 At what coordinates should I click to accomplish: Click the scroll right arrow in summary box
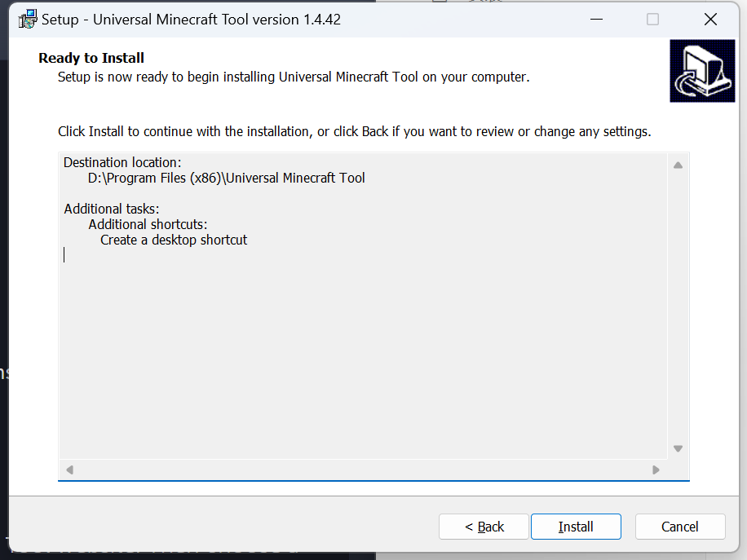[656, 470]
